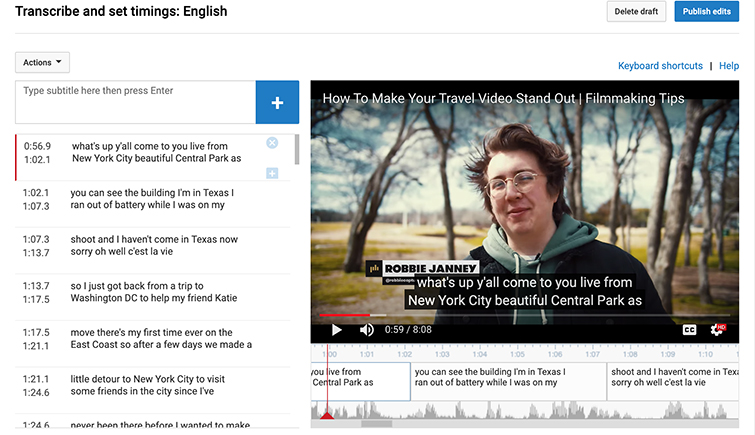The image size is (755, 435).
Task: Open the Help link
Action: pos(729,66)
